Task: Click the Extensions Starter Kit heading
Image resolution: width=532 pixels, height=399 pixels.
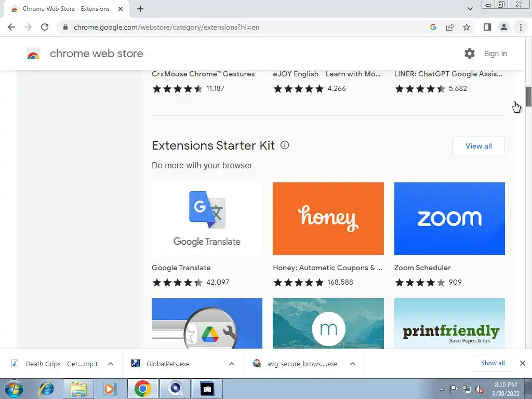Action: tap(213, 145)
